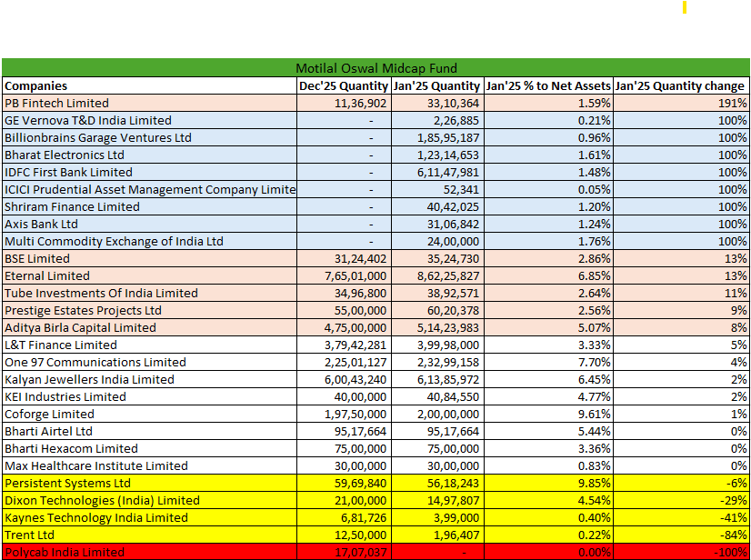
Task: Select the Persistent Systems Ltd cell
Action: click(x=149, y=483)
